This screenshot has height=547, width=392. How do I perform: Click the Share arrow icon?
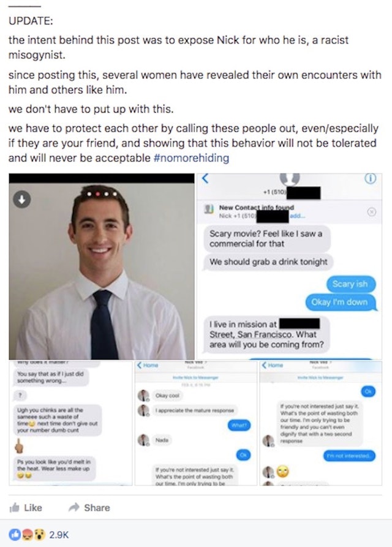pyautogui.click(x=74, y=507)
